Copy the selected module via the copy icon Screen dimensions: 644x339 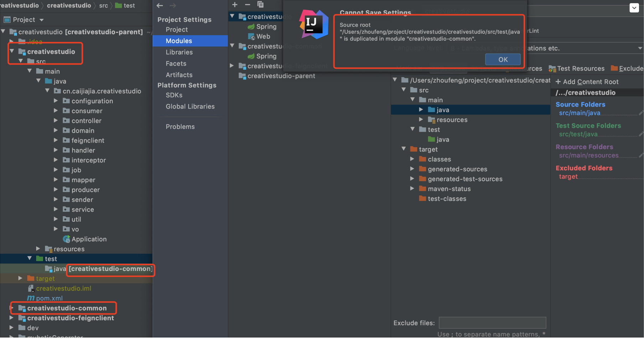click(x=260, y=5)
